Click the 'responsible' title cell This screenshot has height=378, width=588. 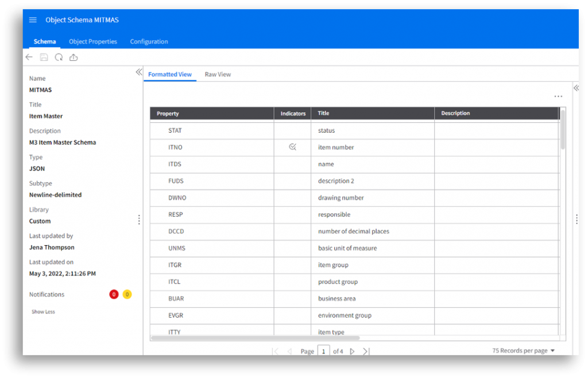point(373,214)
